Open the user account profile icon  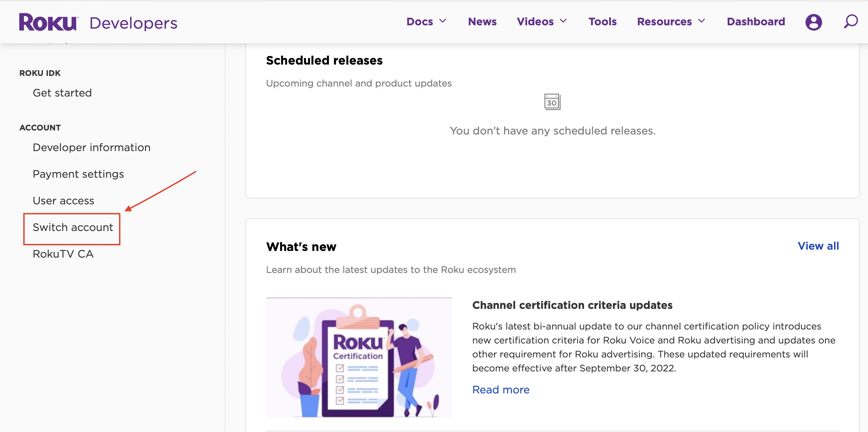813,22
